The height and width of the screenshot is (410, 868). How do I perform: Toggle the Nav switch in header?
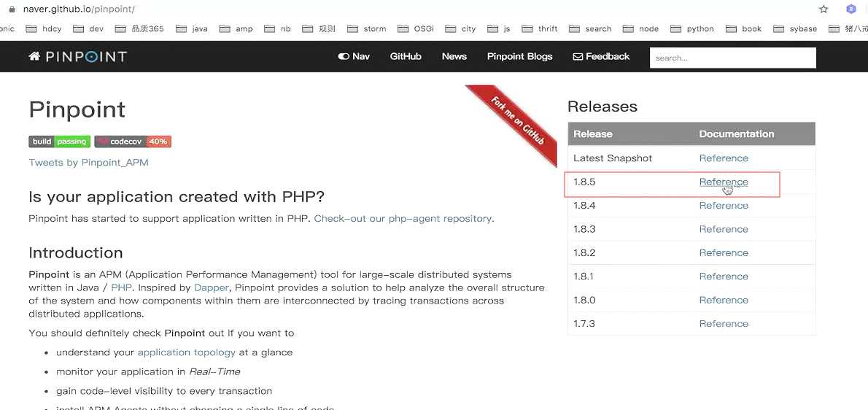(x=354, y=56)
